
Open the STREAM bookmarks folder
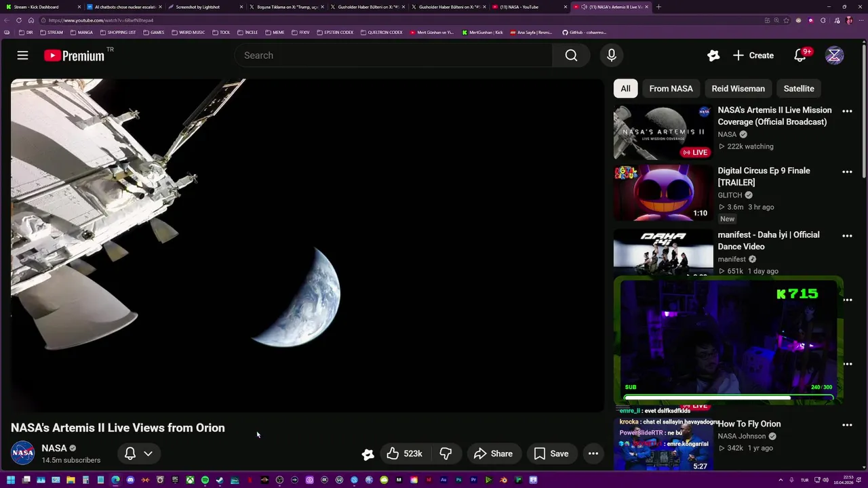point(52,33)
